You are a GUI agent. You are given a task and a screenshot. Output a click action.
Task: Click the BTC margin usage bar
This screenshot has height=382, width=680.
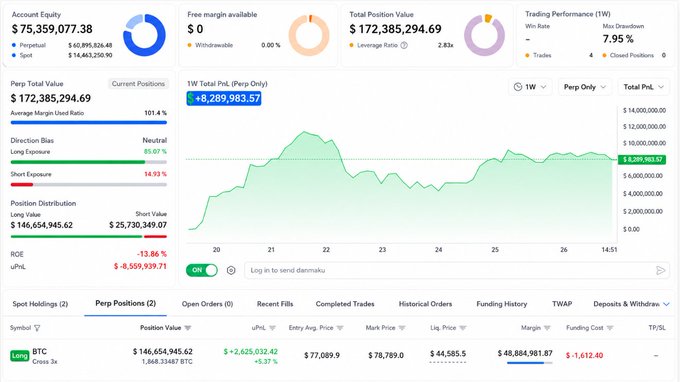pos(530,363)
